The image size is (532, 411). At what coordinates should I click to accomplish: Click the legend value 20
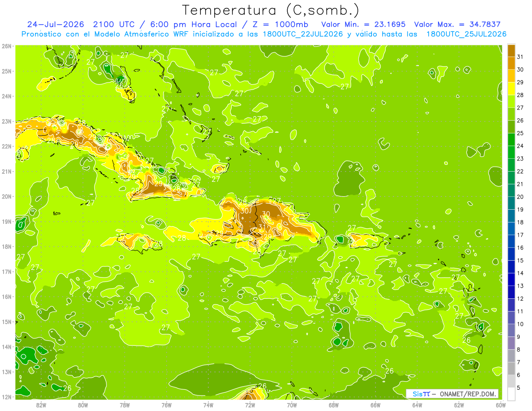[520, 197]
